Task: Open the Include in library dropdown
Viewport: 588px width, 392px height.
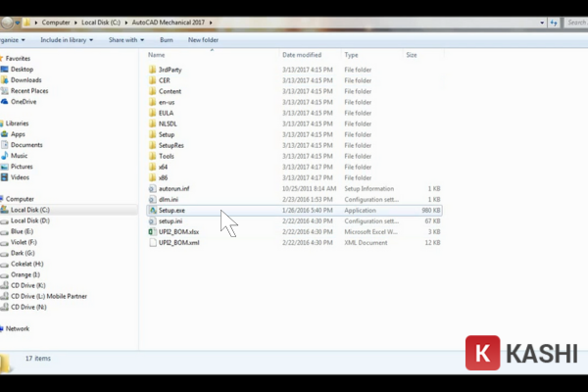Action: 67,40
